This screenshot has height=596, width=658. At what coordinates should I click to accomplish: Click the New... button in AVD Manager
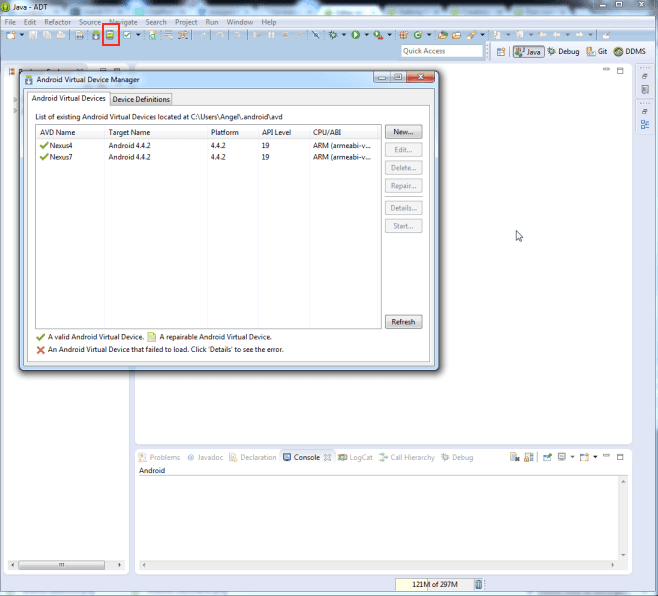click(403, 132)
